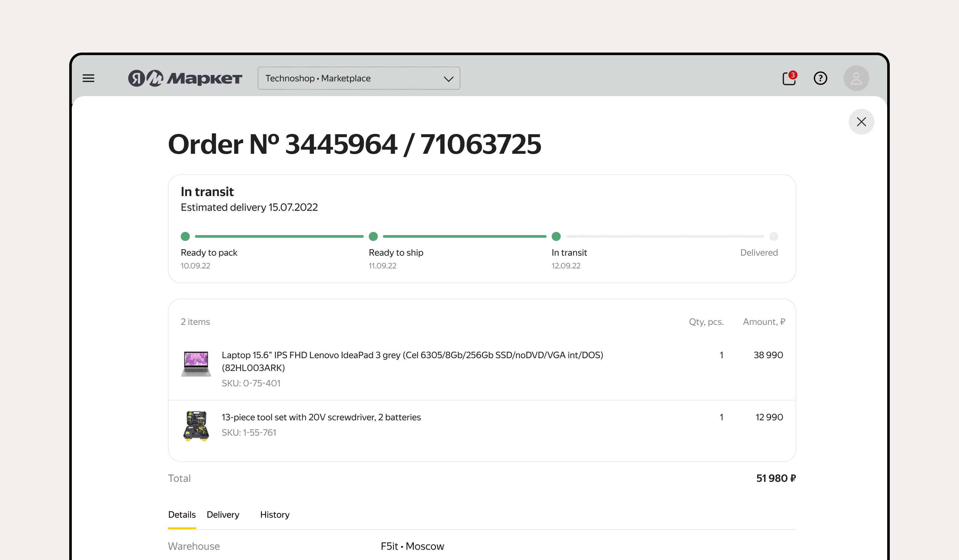This screenshot has height=560, width=959.
Task: Click the Lenovo laptop thumbnail
Action: coord(196,364)
